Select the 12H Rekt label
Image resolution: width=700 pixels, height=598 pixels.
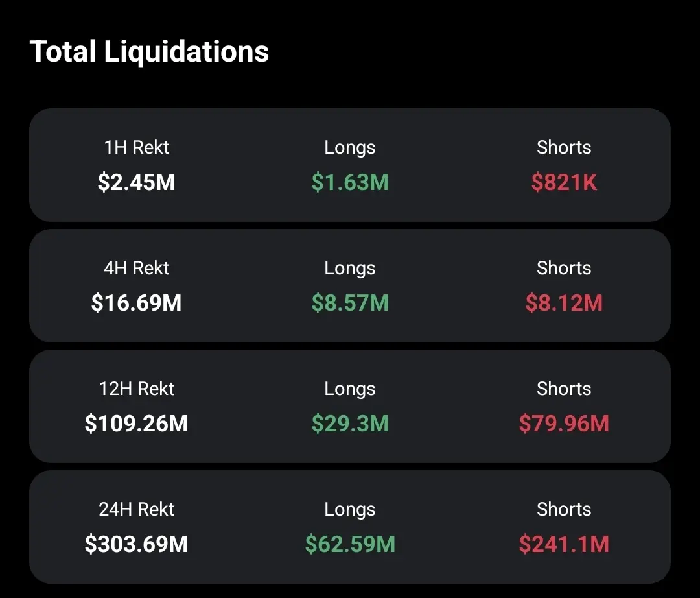pyautogui.click(x=136, y=389)
